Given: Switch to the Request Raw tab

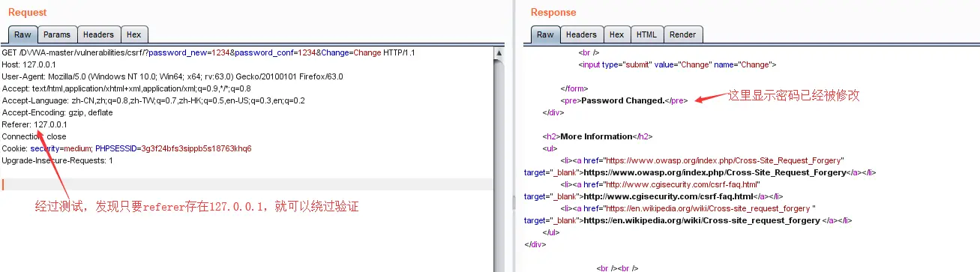Looking at the screenshot, I should 22,34.
